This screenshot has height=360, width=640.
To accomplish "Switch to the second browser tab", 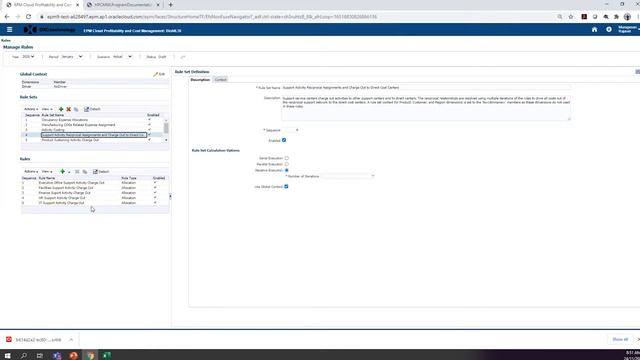I will coord(122,5).
